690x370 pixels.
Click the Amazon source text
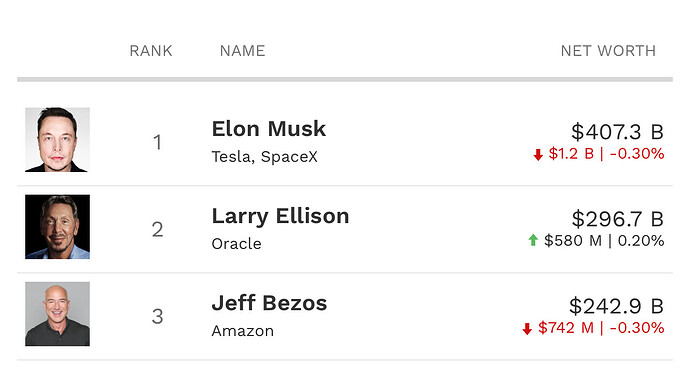(x=243, y=331)
